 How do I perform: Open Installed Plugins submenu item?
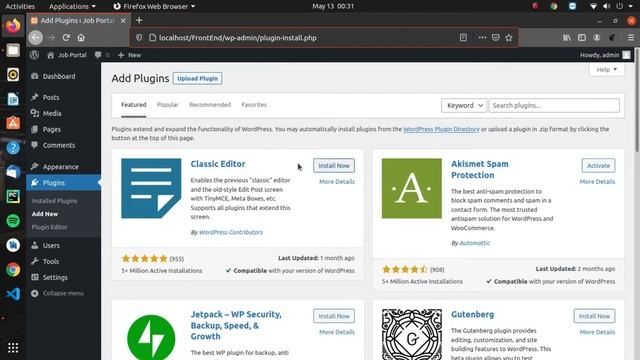pyautogui.click(x=54, y=201)
